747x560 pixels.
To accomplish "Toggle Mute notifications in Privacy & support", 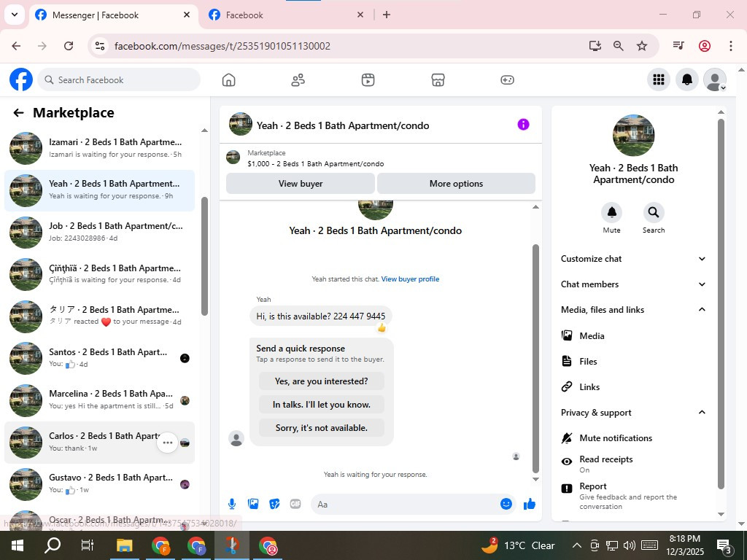I will pyautogui.click(x=632, y=438).
